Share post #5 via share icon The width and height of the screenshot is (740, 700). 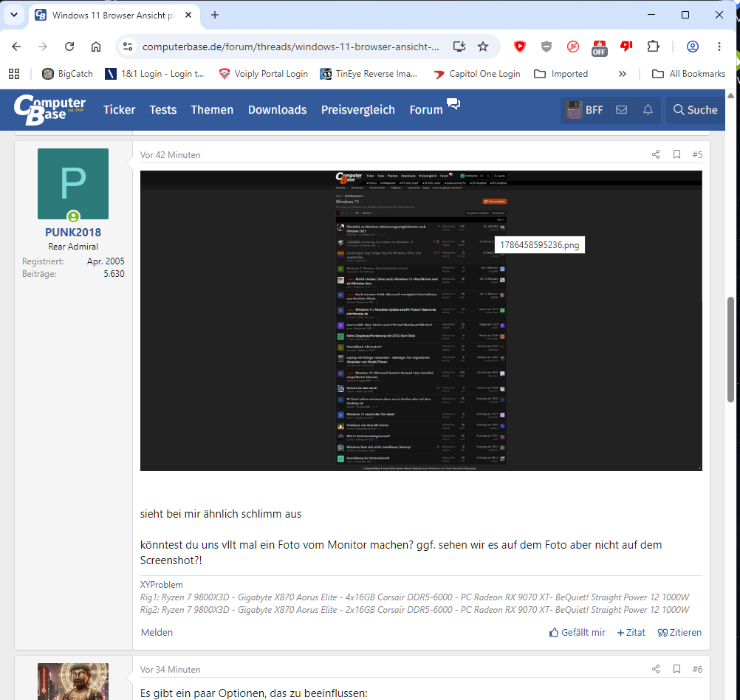coord(656,154)
